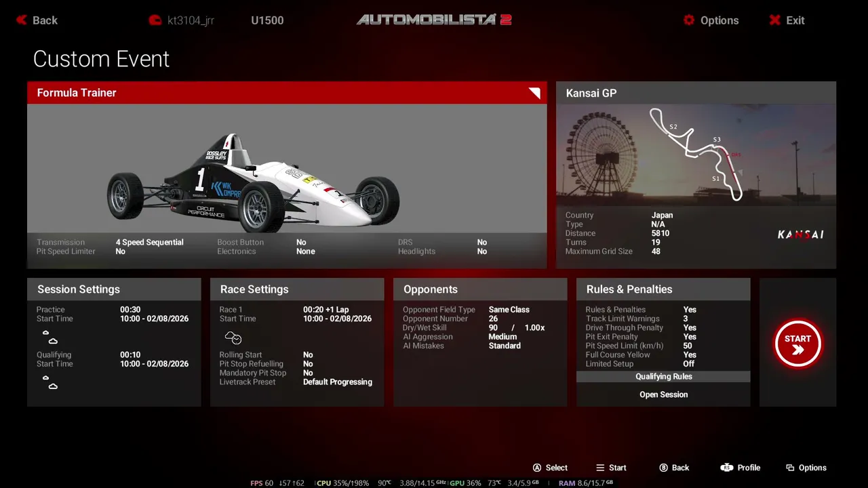Click the Kansai circuit logo
The image size is (868, 488).
(800, 235)
